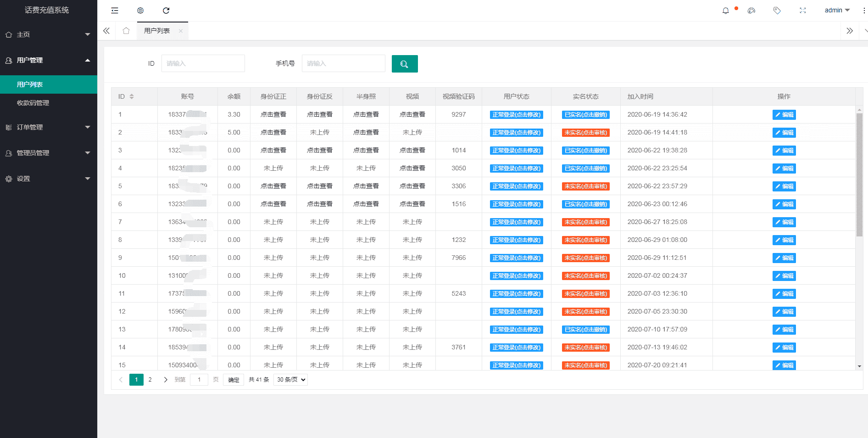Open the notification bell icon
868x438 pixels.
(725, 11)
